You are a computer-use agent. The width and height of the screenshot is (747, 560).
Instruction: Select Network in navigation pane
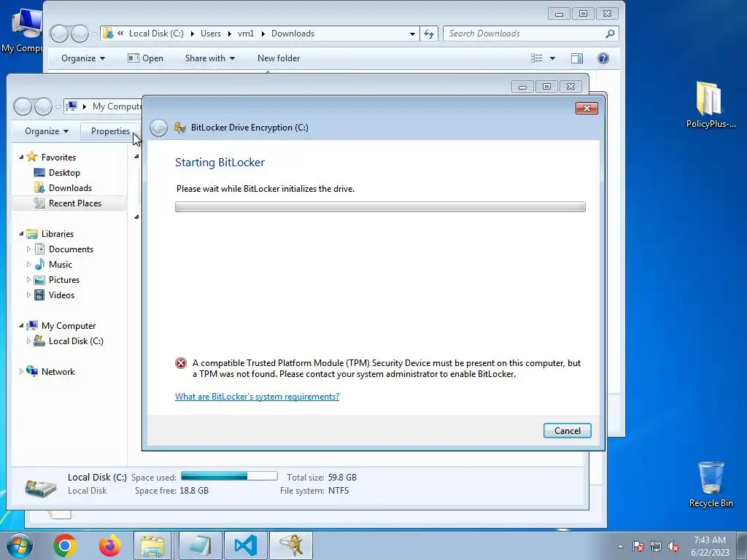click(x=58, y=371)
